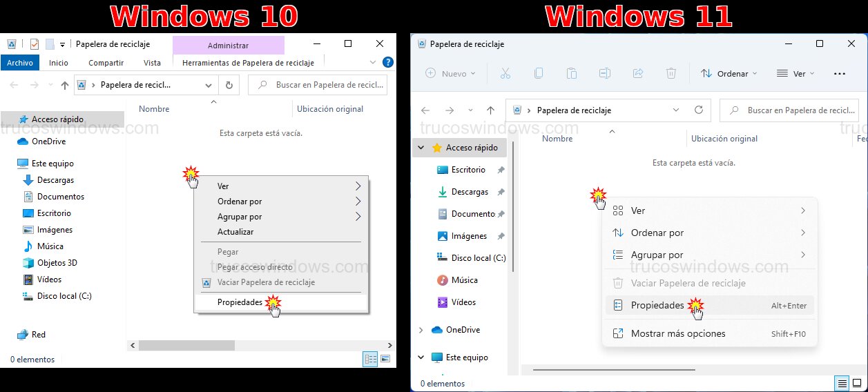Image resolution: width=868 pixels, height=392 pixels.
Task: Open address history dropdown in Windows 10
Action: pos(209,86)
